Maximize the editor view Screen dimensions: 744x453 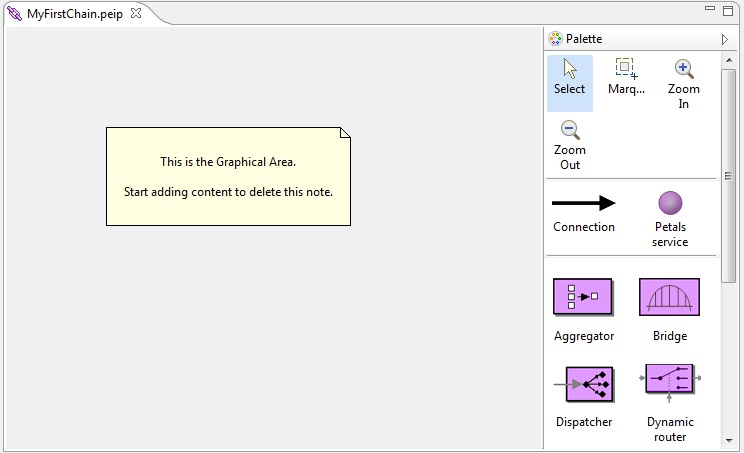pos(729,9)
